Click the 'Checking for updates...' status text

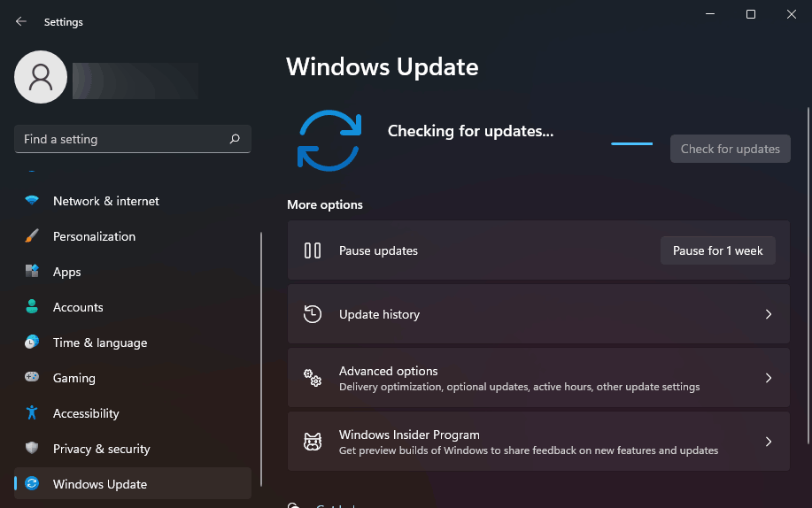click(470, 131)
